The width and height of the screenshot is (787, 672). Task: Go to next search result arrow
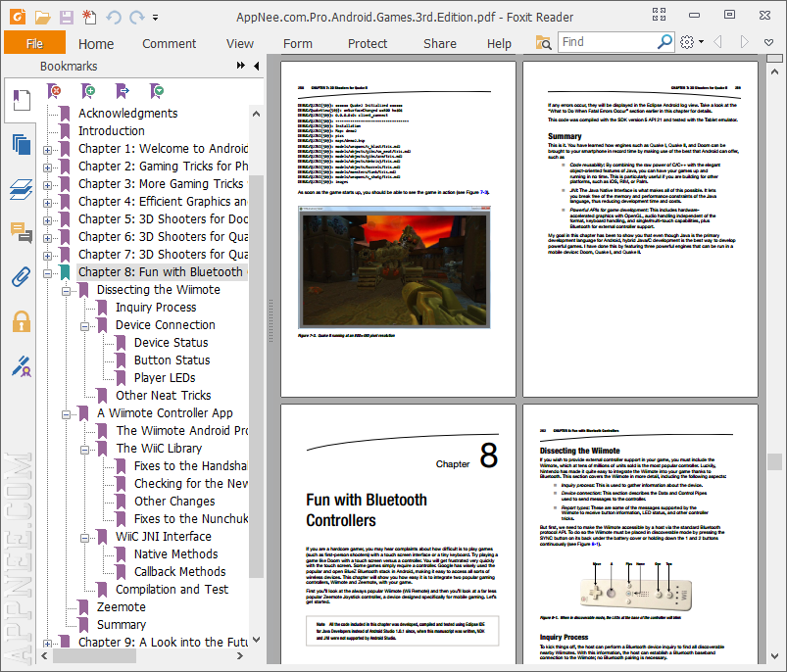tap(744, 41)
